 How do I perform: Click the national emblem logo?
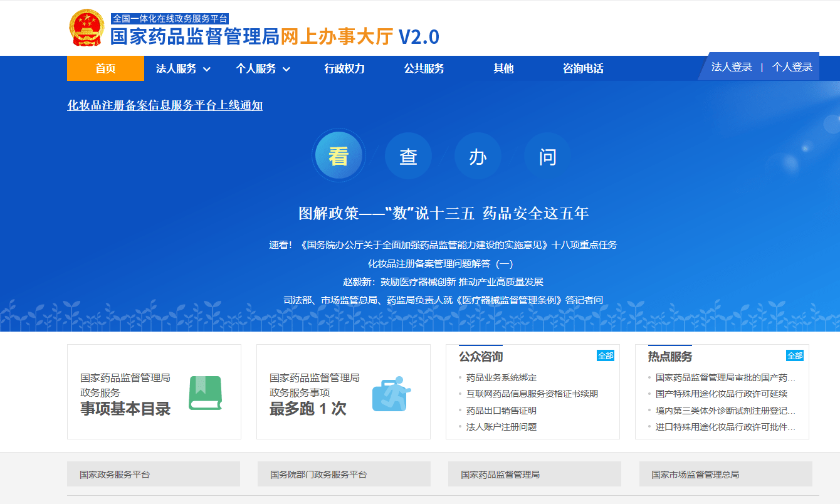87,28
